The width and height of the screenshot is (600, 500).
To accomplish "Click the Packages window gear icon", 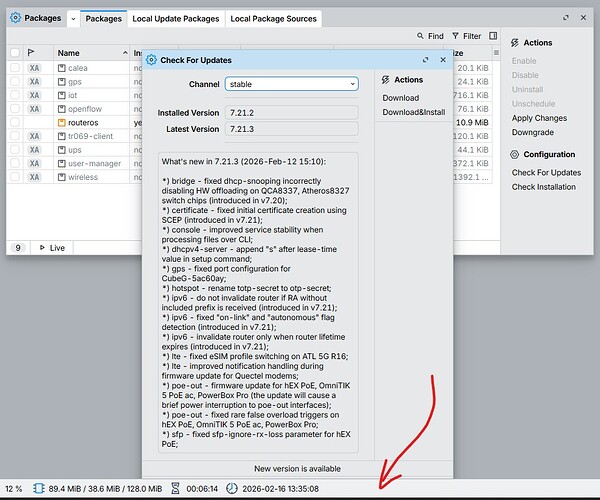I will (x=15, y=18).
